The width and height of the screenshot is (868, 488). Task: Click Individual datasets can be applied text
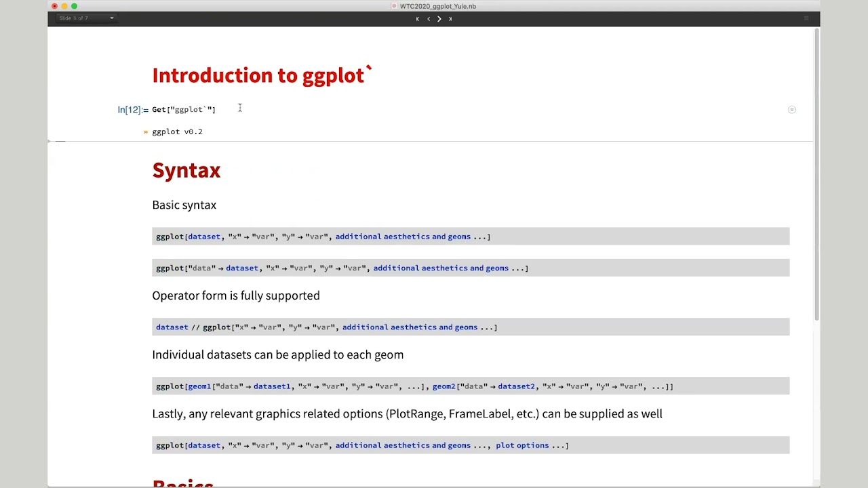278,354
